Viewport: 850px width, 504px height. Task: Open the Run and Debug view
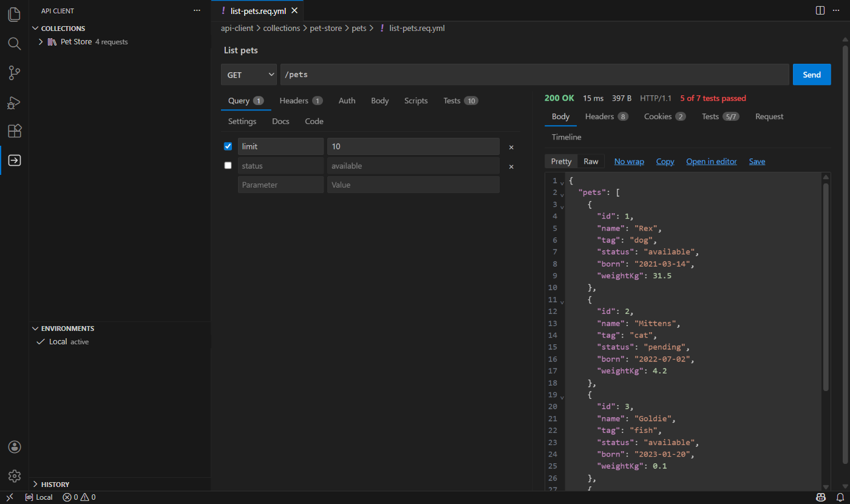(x=15, y=102)
